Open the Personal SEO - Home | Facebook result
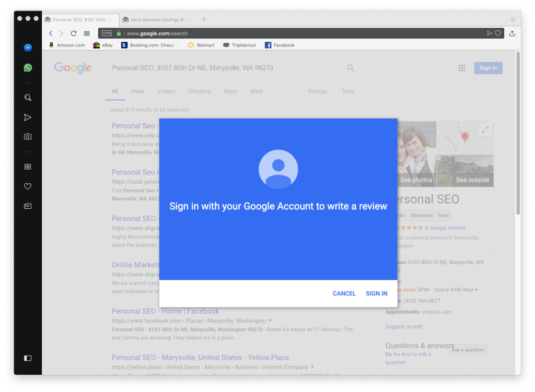The width and height of the screenshot is (535, 392). (166, 311)
